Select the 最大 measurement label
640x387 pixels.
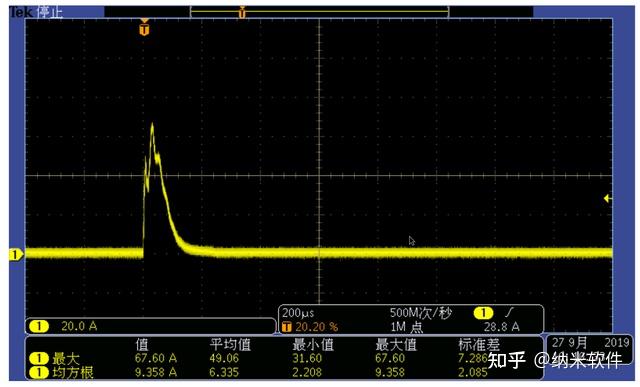pyautogui.click(x=66, y=358)
